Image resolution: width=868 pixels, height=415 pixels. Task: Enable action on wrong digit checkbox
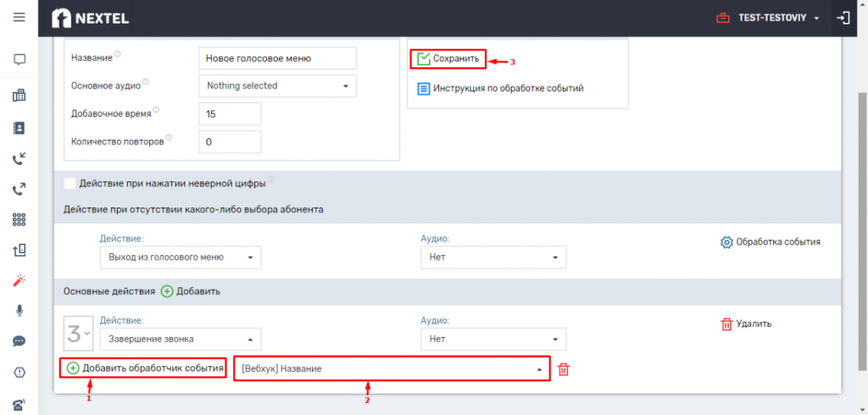click(x=70, y=183)
